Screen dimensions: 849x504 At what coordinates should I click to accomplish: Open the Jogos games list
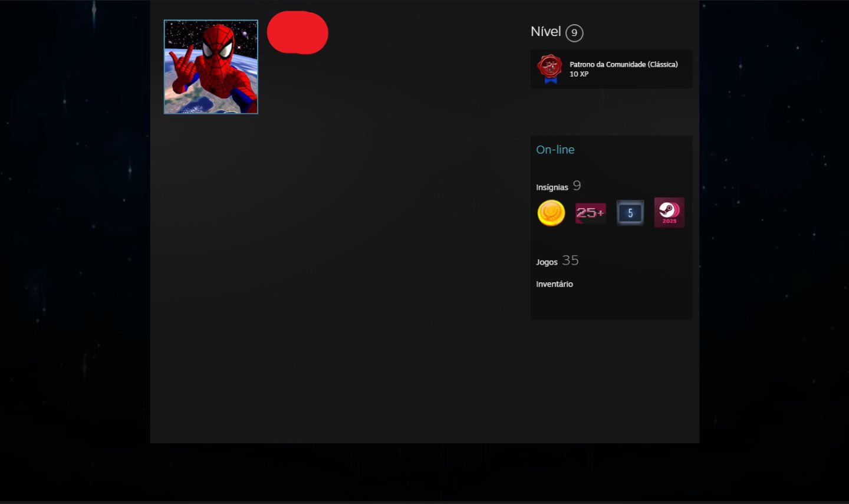coord(547,262)
